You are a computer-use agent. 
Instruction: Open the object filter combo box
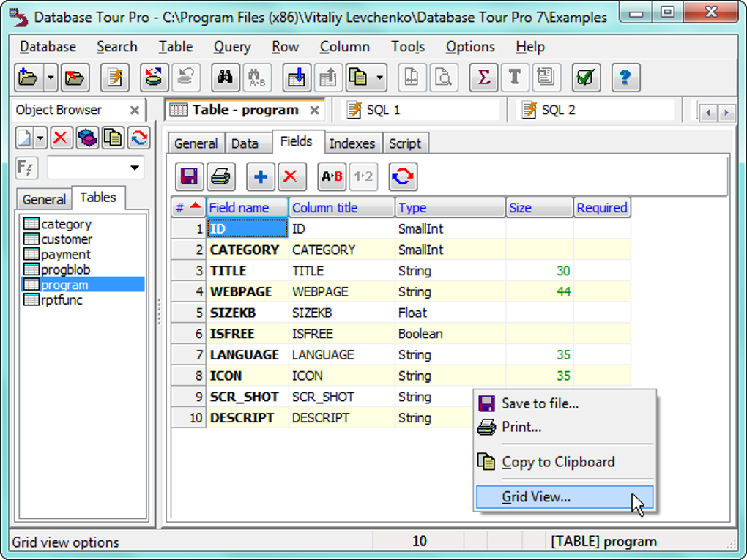pyautogui.click(x=95, y=168)
